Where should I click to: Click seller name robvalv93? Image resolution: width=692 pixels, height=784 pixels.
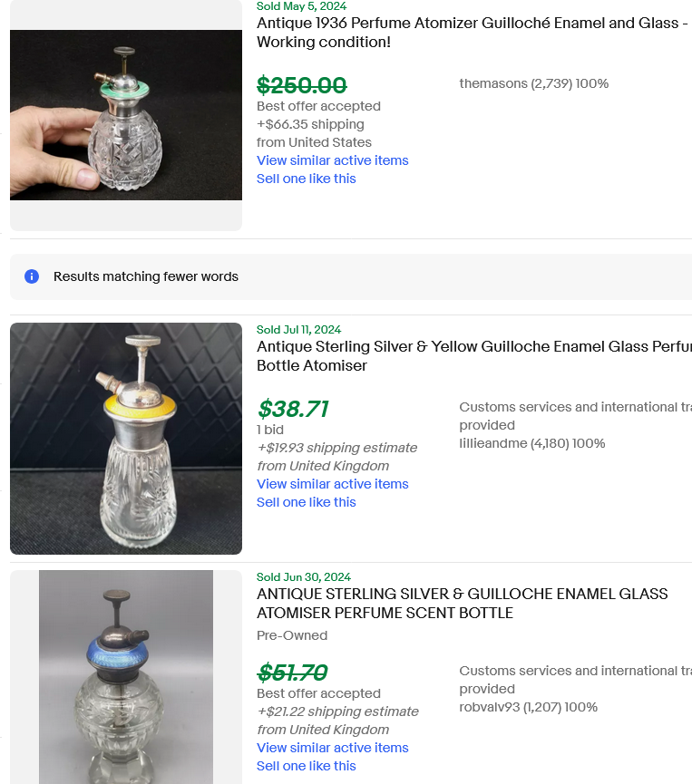pyautogui.click(x=490, y=707)
